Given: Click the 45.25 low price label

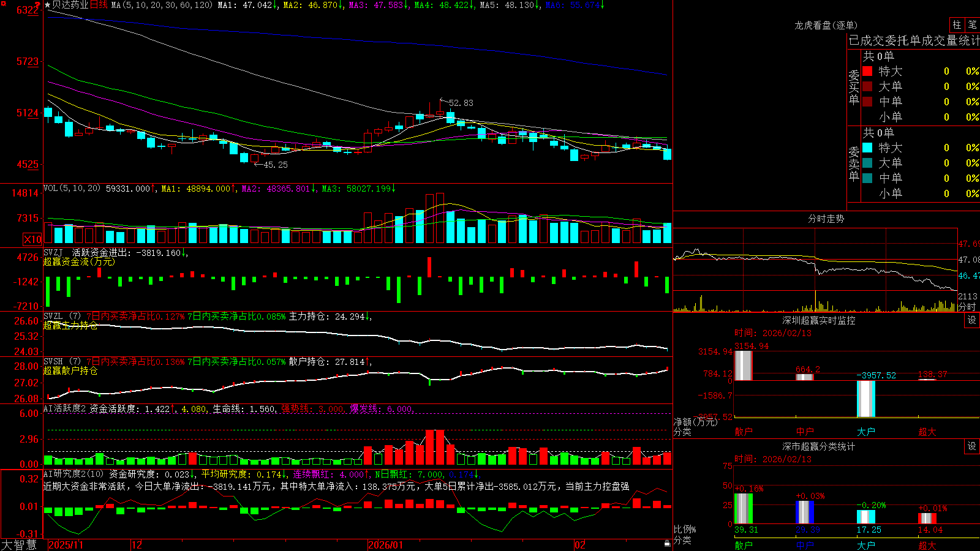Looking at the screenshot, I should pos(275,165).
